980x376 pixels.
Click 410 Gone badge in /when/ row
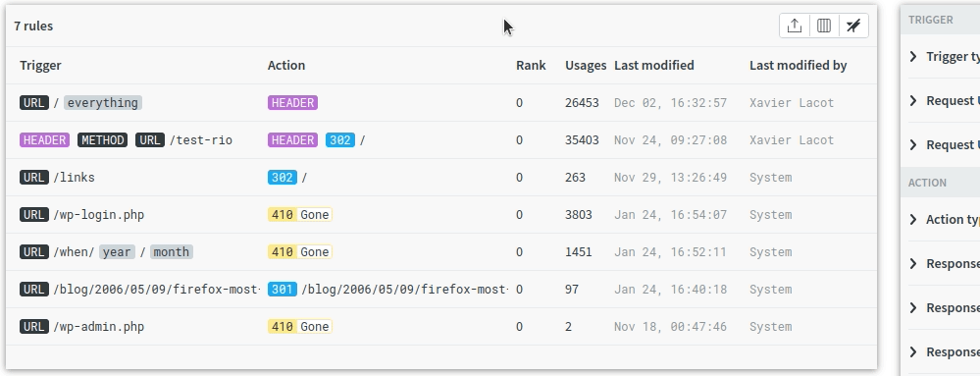click(300, 252)
